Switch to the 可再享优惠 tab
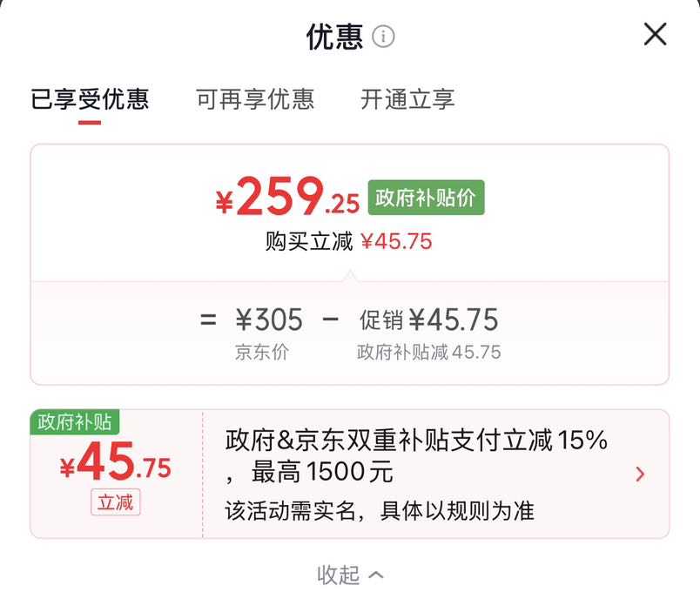 [x=255, y=99]
